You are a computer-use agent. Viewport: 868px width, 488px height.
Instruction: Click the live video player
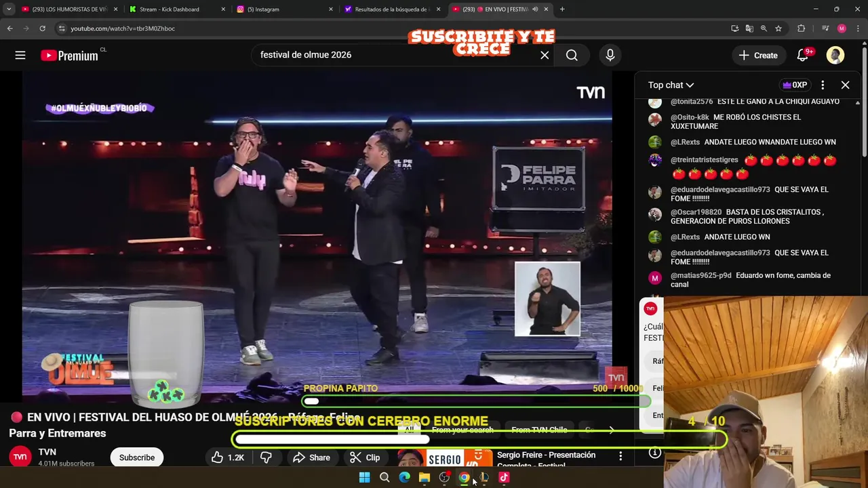click(317, 236)
